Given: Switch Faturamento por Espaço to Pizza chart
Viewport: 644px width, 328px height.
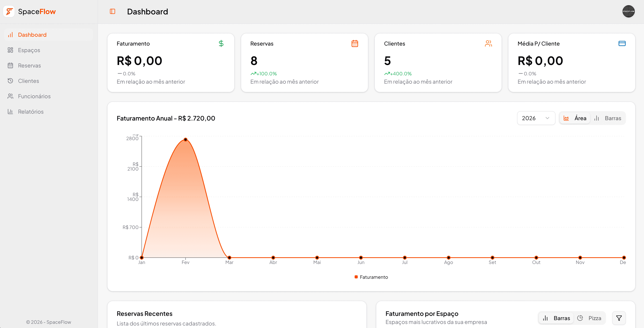Looking at the screenshot, I should click(590, 318).
